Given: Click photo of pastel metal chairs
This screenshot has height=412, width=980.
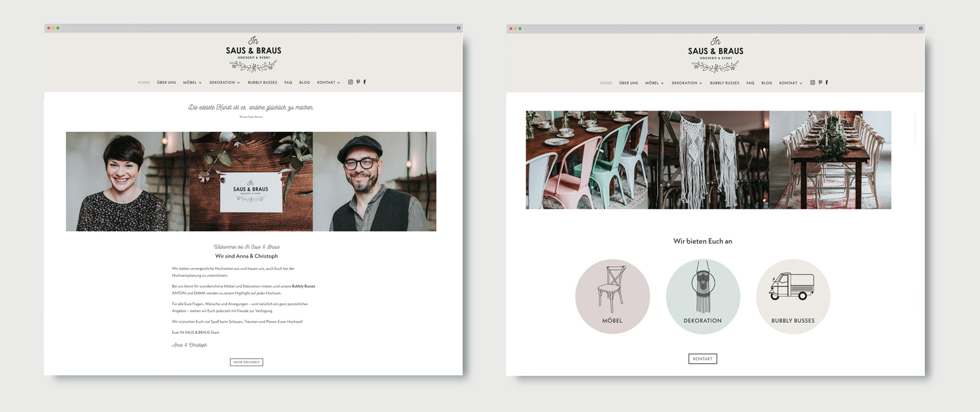Looking at the screenshot, I should coord(587,160).
